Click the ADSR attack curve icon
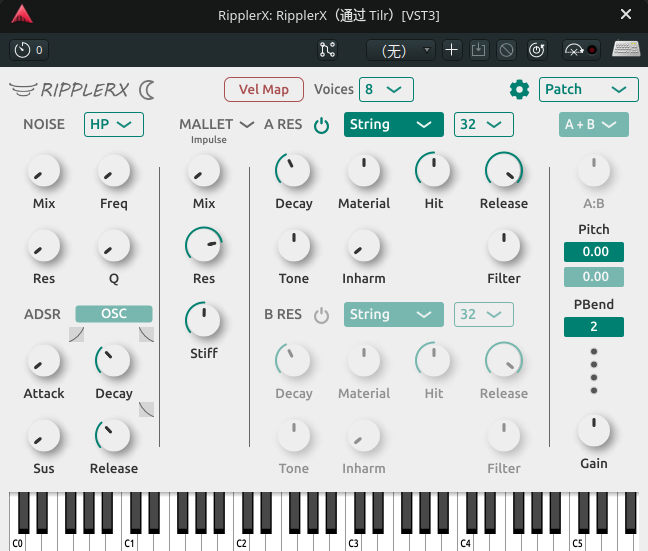 click(76, 334)
